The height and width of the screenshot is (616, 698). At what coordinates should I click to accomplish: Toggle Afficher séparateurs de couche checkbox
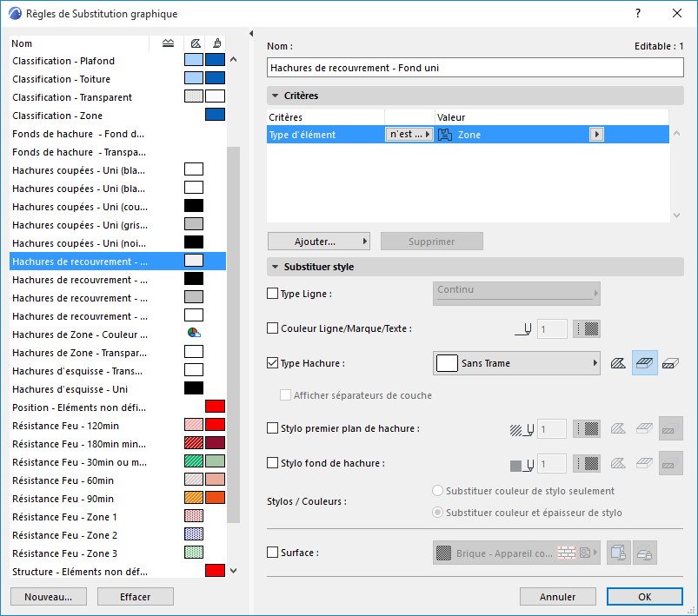pyautogui.click(x=285, y=394)
